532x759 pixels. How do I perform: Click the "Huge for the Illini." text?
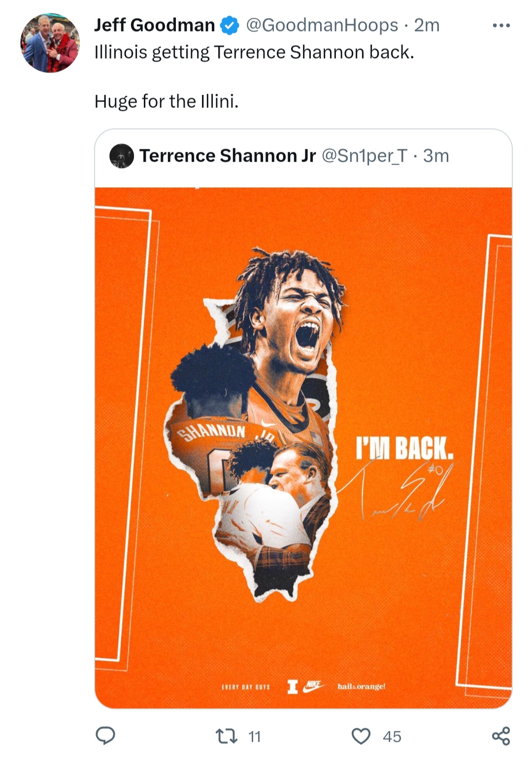pyautogui.click(x=166, y=102)
